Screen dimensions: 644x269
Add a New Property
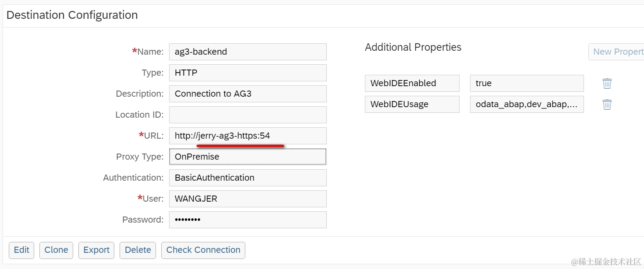pos(617,52)
